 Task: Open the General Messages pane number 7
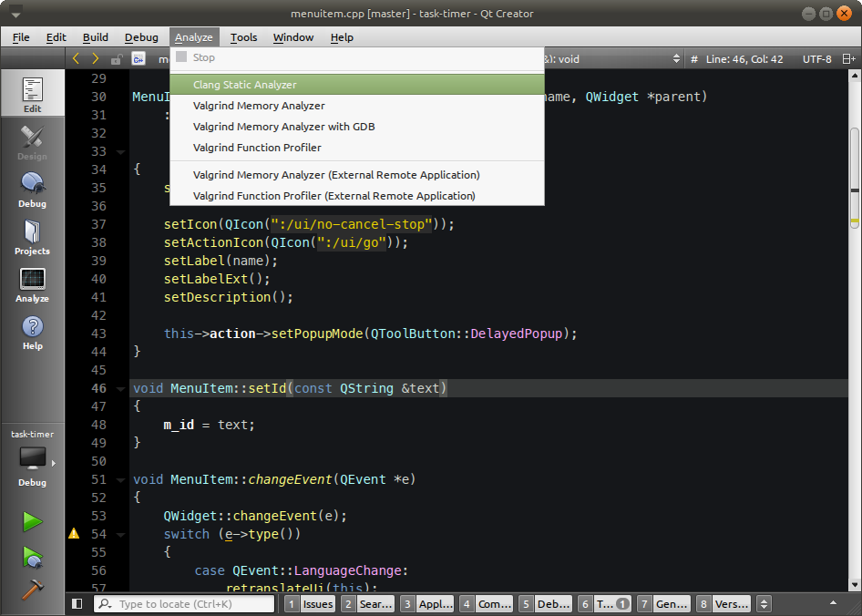[x=663, y=604]
